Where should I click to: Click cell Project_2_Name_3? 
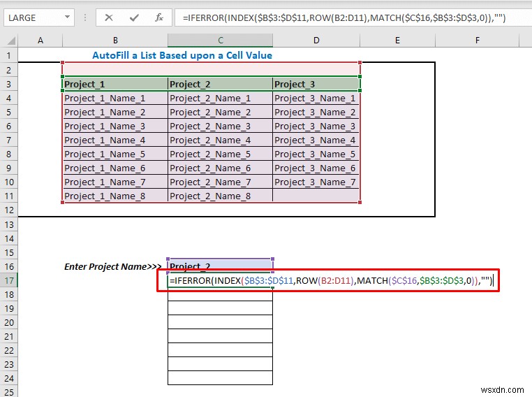tap(220, 126)
